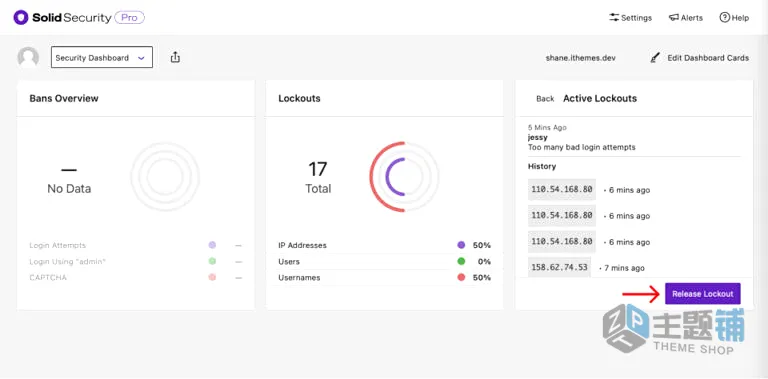768x379 pixels.
Task: Click the Edit Dashboard Cards brush icon
Action: click(655, 58)
